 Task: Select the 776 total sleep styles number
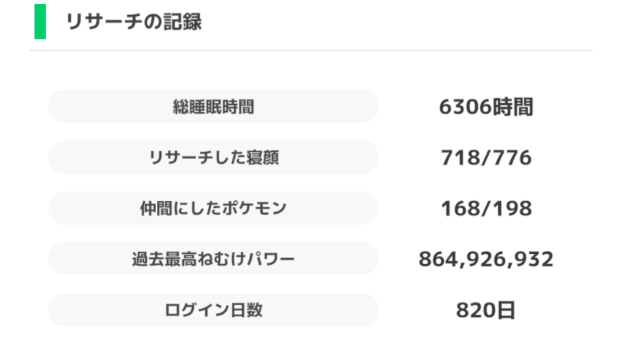513,158
